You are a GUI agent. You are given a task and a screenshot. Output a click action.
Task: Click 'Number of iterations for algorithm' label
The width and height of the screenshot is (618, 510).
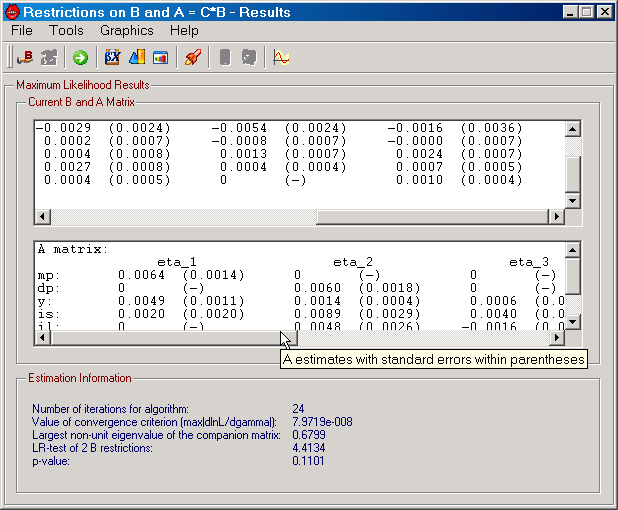pyautogui.click(x=110, y=409)
